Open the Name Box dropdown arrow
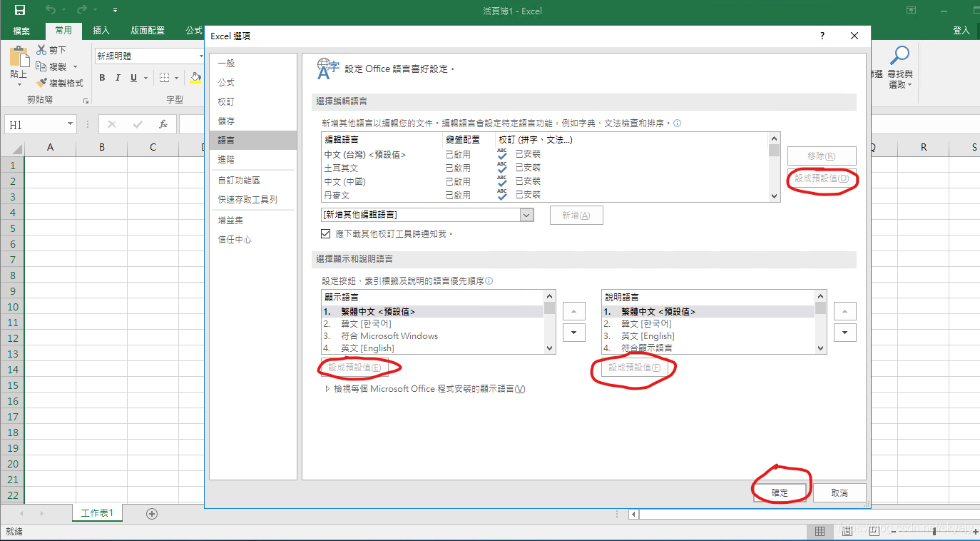 tap(70, 124)
